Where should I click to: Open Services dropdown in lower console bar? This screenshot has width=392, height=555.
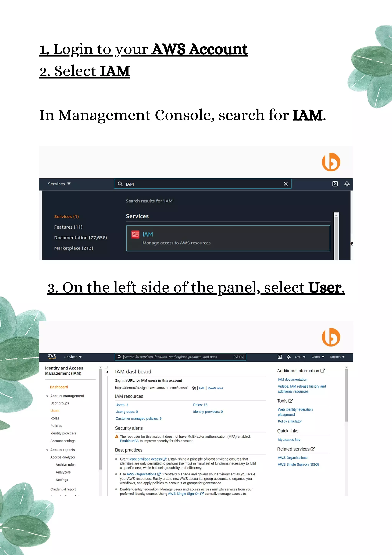tap(73, 357)
